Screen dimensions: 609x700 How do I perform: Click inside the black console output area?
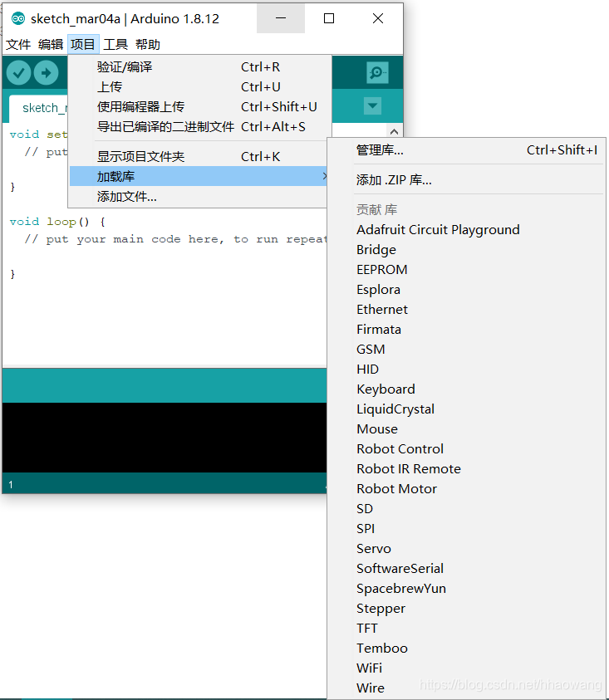[165, 438]
